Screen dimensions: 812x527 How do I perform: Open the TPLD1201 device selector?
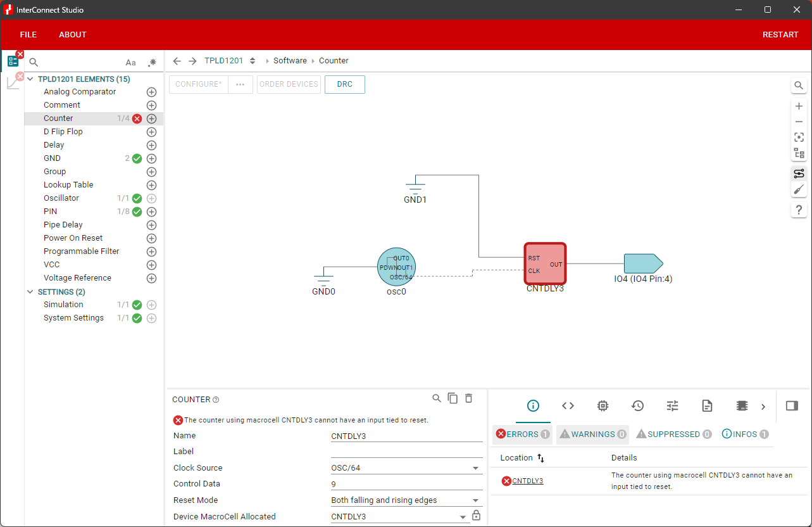(x=230, y=61)
